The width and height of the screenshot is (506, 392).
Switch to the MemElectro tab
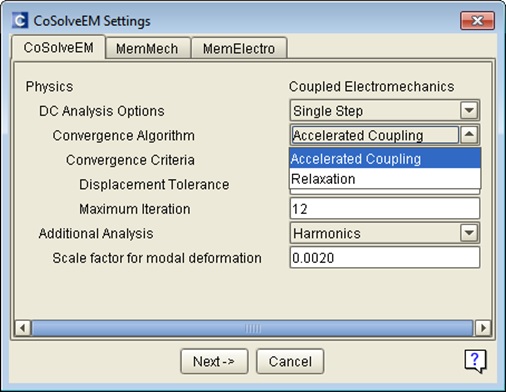(x=239, y=49)
